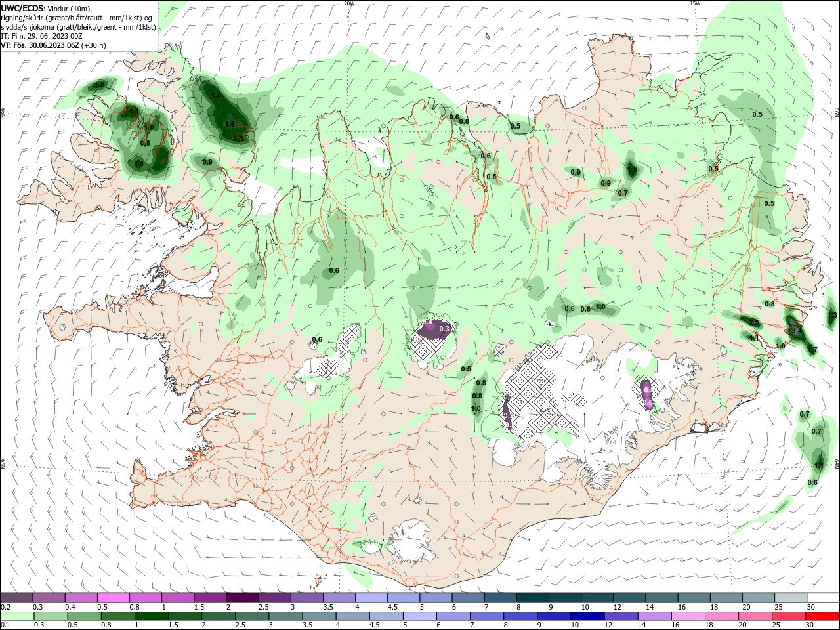The width and height of the screenshot is (840, 630).
Task: Click the bright pink 0.5–0.8 swatch in top legend row
Action: (113, 597)
